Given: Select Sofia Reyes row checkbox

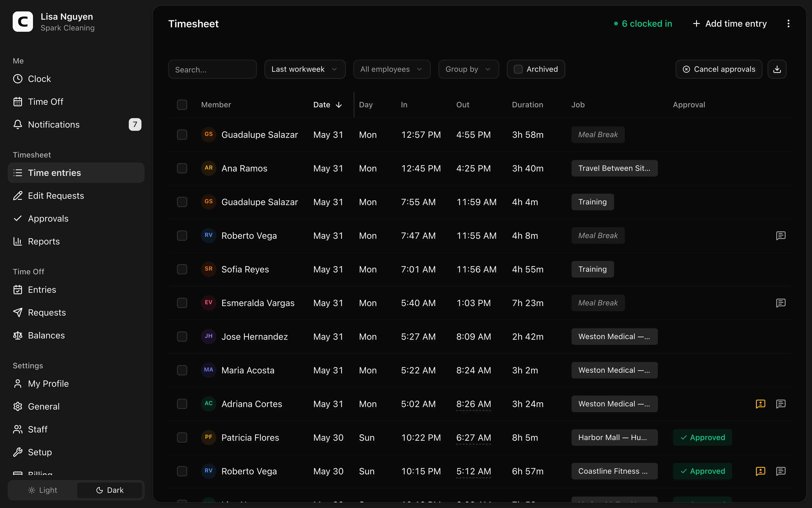Looking at the screenshot, I should 182,269.
